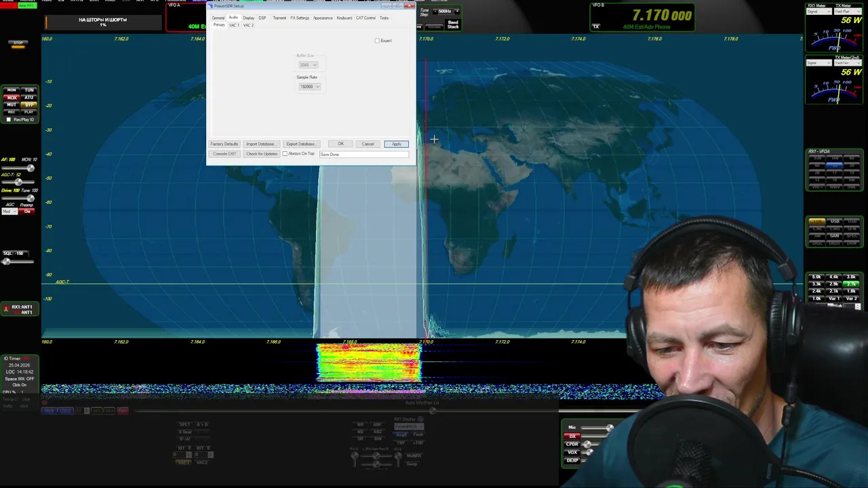Toggle the VOX button
Viewport: 868px width, 488px height.
click(572, 452)
